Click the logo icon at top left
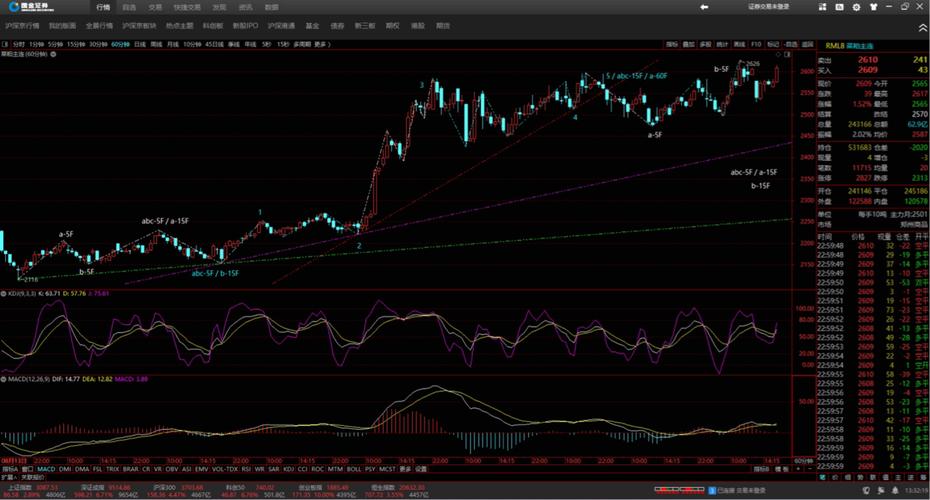930x500 pixels. 11,7
